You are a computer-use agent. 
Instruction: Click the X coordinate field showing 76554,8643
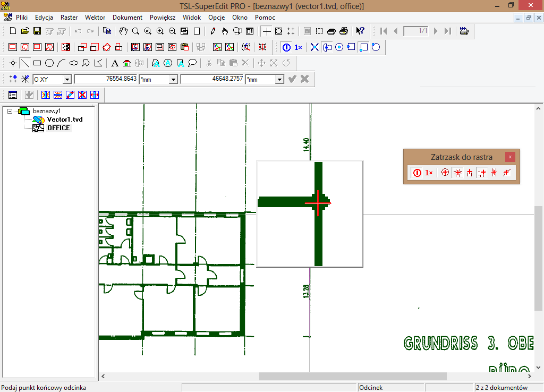pos(106,79)
